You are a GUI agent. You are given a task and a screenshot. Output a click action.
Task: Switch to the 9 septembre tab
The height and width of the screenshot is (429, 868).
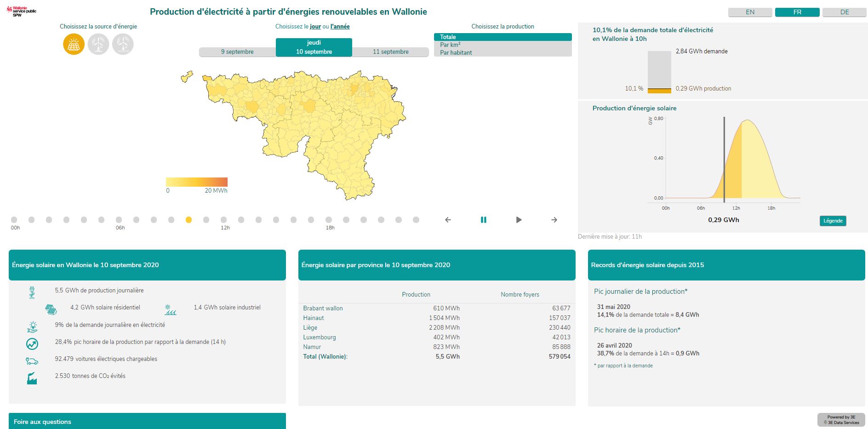click(x=237, y=52)
